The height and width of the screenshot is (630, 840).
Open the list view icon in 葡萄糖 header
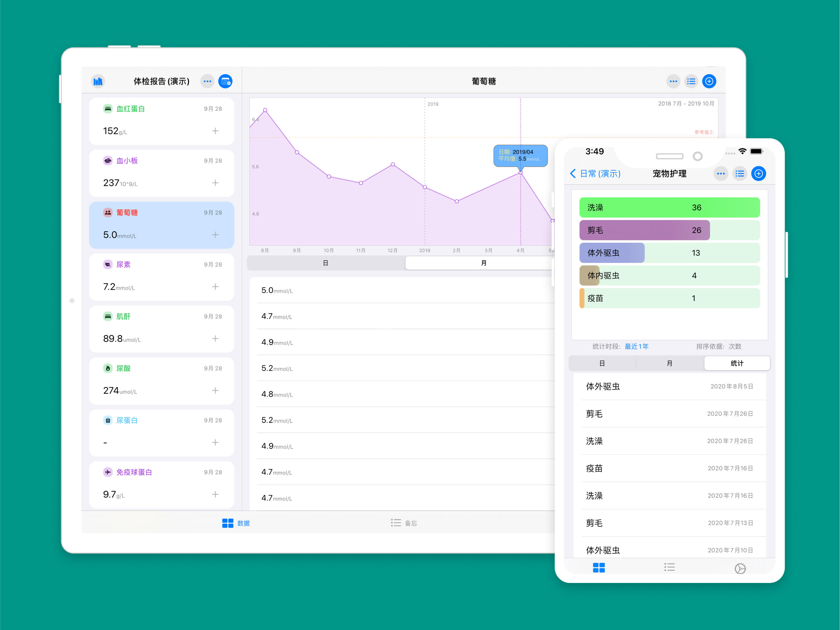(x=691, y=81)
